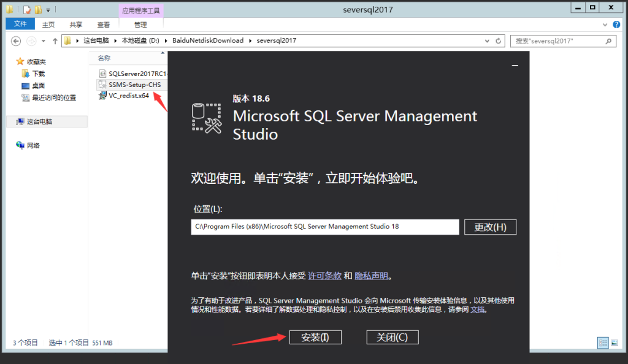Viewport: 628px width, 364px height.
Task: Expand the quick access toolbar customization menu
Action: point(48,9)
